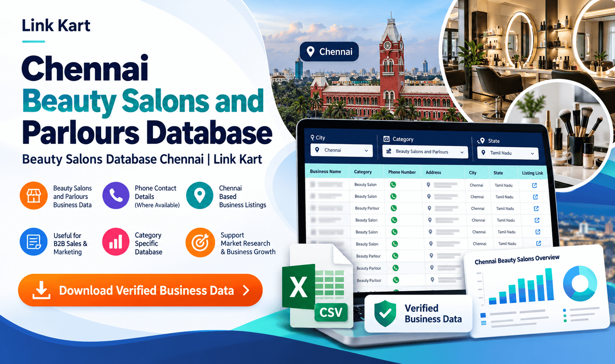The image size is (615, 364).
Task: Click the Category column header
Action: click(x=363, y=172)
